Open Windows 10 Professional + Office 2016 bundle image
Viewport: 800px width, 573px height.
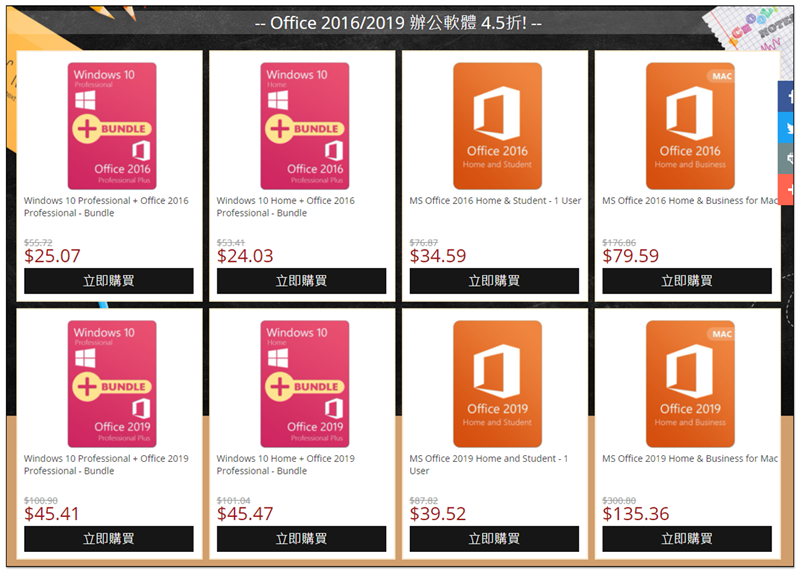click(112, 126)
